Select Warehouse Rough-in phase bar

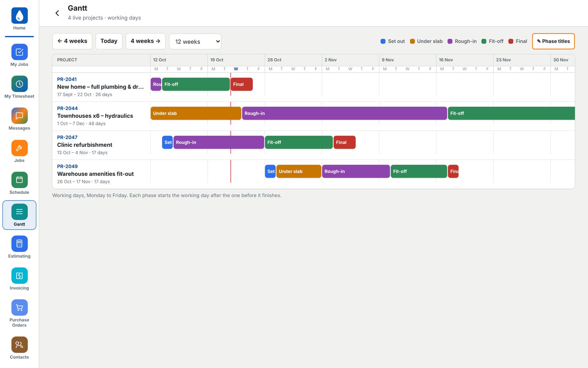pyautogui.click(x=356, y=171)
